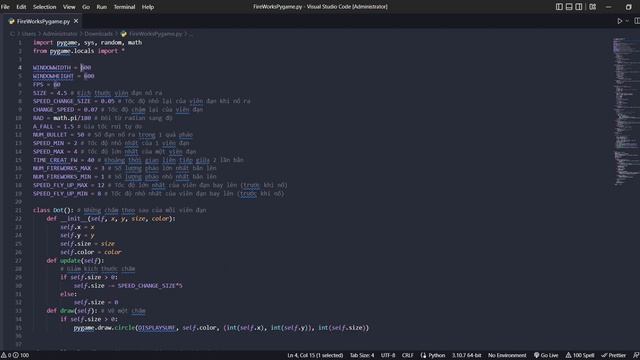Viewport: 640px width, 360px height.
Task: Click NUM_BULLET constant on line 12
Action: click(x=50, y=135)
